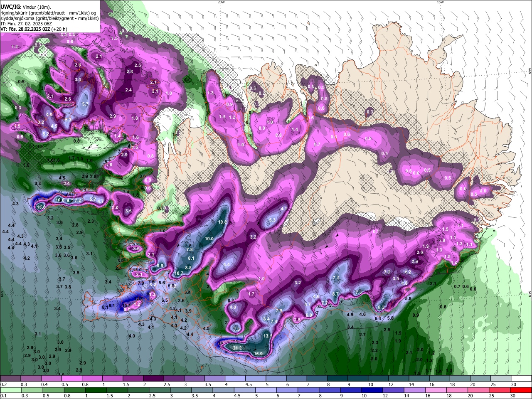Click the red swatch labelled 30 in lower legend
The width and height of the screenshot is (532, 399).
(521, 390)
